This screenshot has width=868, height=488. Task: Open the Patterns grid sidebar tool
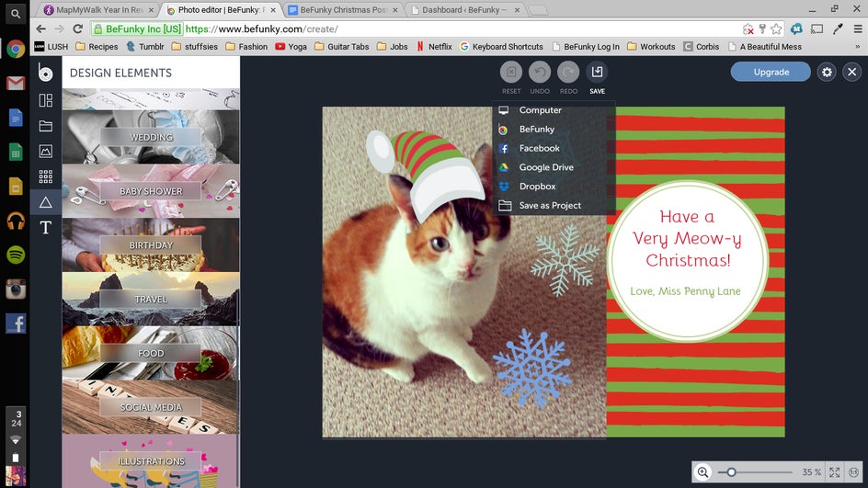[45, 176]
